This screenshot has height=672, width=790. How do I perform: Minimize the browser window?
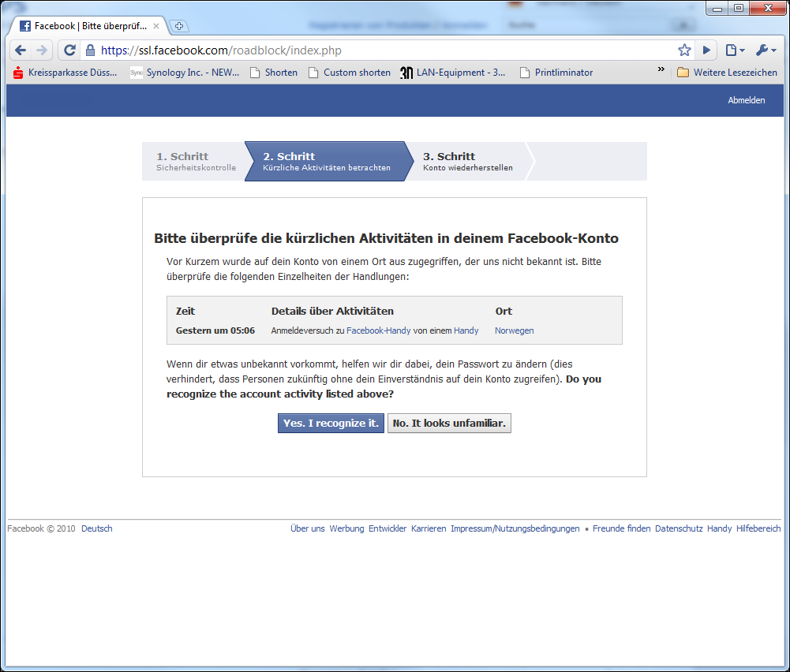coord(717,8)
